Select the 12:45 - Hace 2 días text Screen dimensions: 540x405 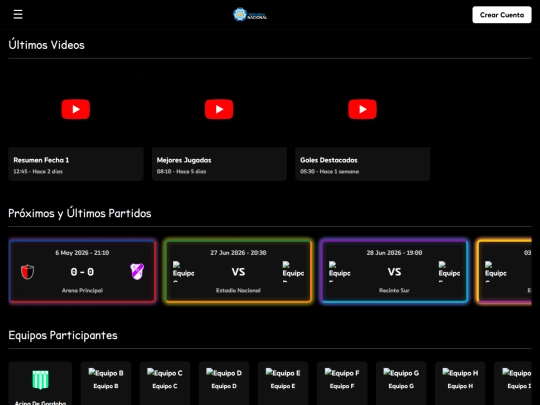(38, 172)
